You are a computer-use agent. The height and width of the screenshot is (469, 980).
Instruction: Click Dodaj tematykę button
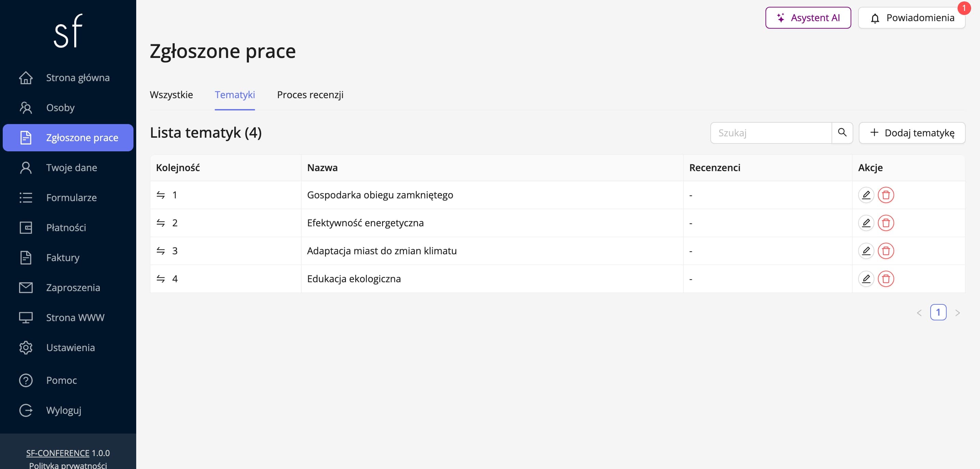point(912,133)
